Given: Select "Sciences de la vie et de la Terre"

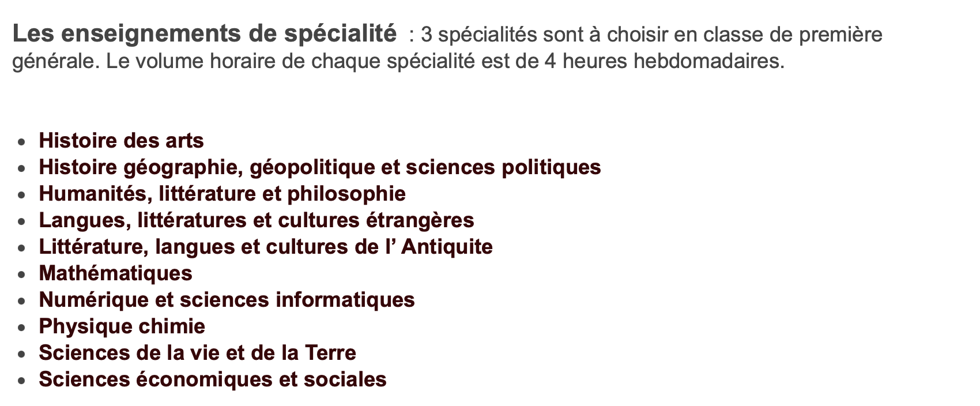Looking at the screenshot, I should click(x=197, y=353).
